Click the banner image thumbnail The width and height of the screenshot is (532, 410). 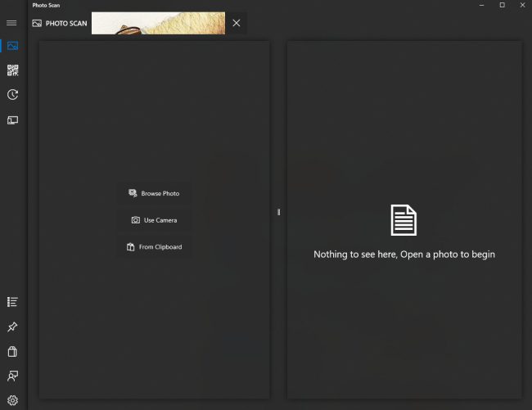point(158,23)
